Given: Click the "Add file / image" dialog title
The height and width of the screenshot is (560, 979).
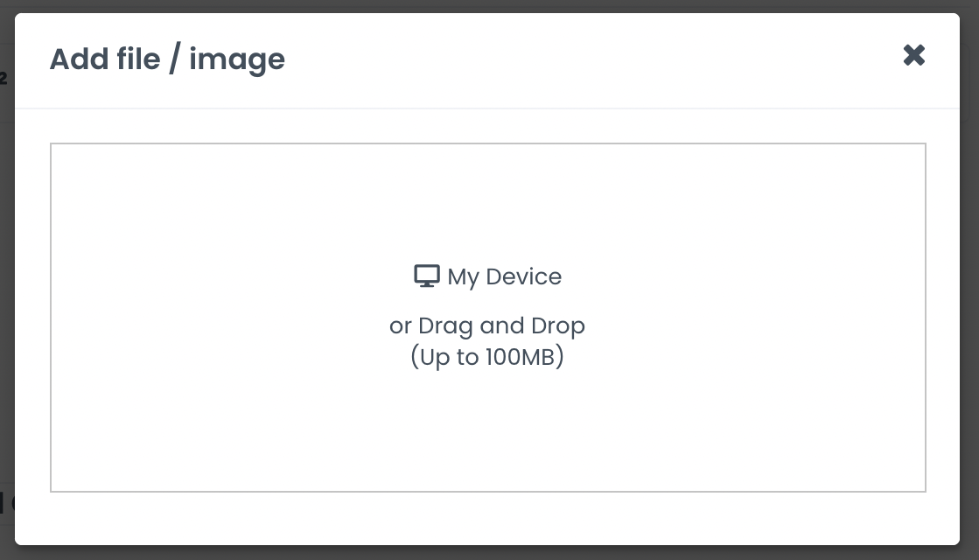Looking at the screenshot, I should (x=167, y=59).
